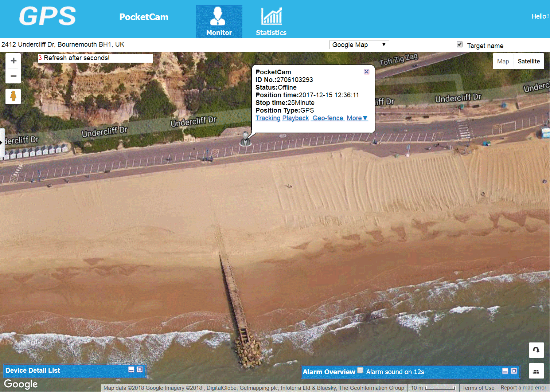550x392 pixels.
Task: Open the Tracking link in popup
Action: [x=268, y=118]
